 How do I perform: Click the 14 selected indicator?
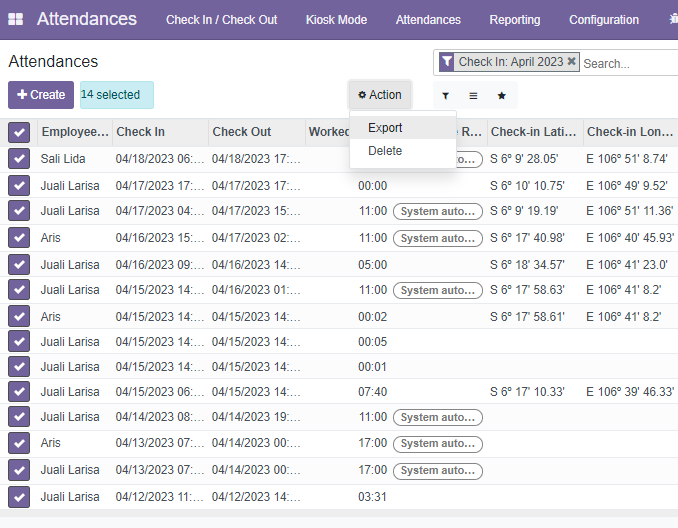click(x=117, y=95)
